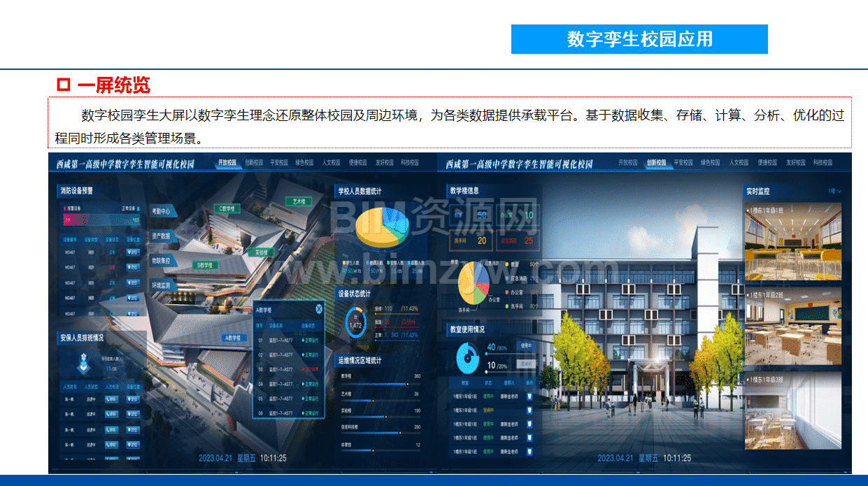This screenshot has width=868, height=486.
Task: Open the 绿色校园 tab on left dashboard
Action: [304, 163]
